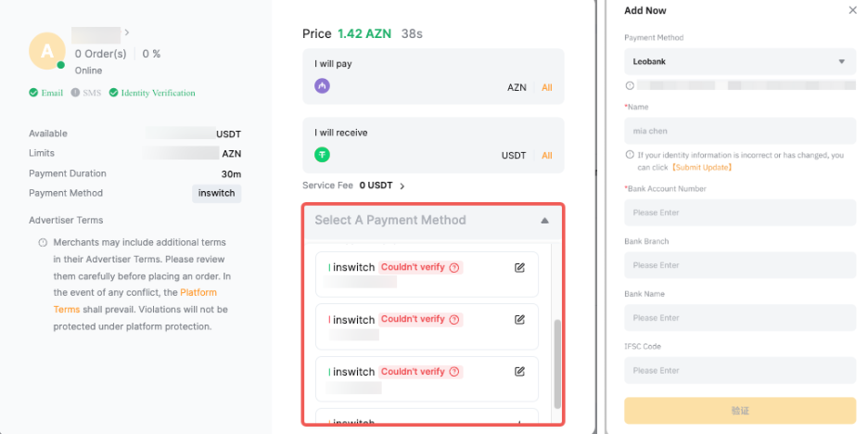Click the Submit Update link
The image size is (868, 434).
tap(703, 167)
